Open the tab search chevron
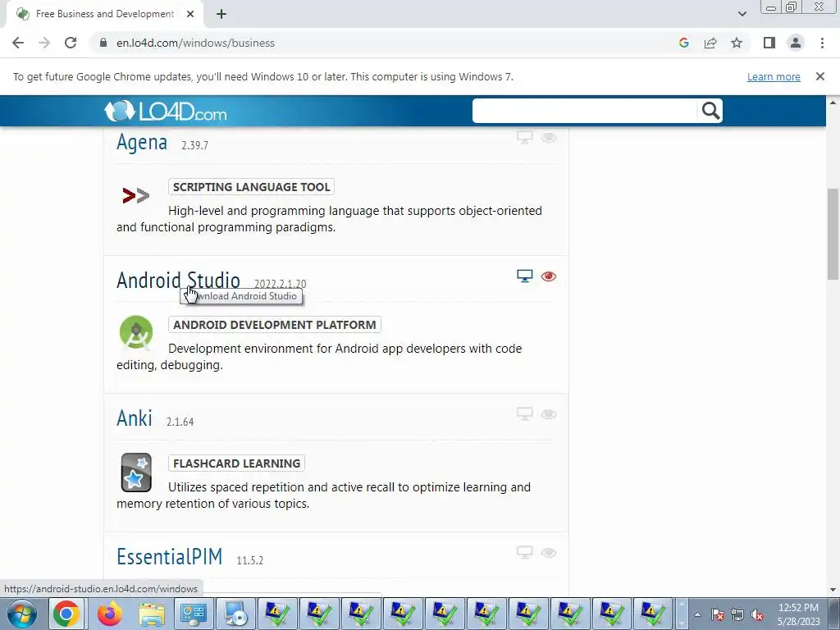The image size is (840, 630). [x=742, y=14]
